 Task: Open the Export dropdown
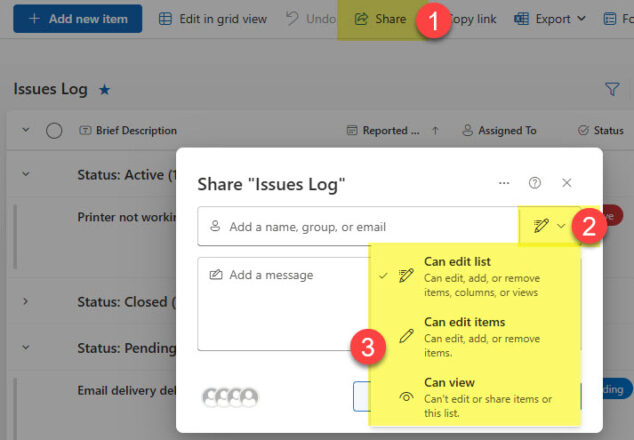coord(550,19)
